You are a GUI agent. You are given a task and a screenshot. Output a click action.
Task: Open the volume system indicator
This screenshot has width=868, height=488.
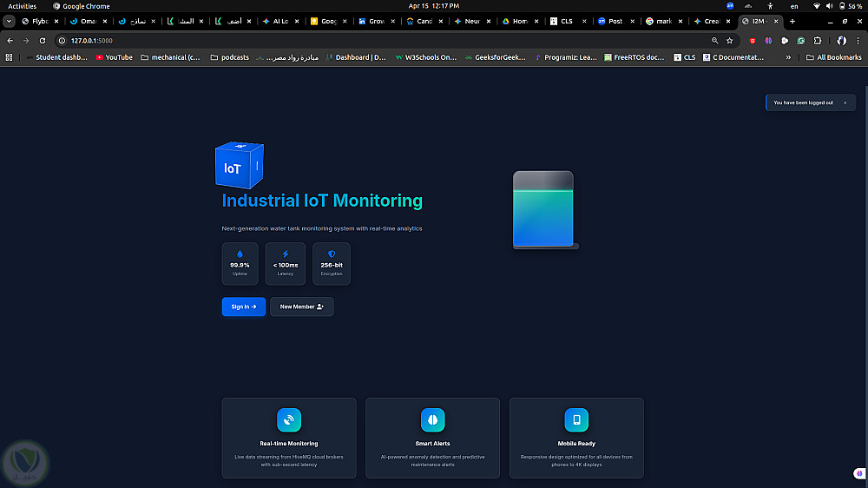coord(829,6)
